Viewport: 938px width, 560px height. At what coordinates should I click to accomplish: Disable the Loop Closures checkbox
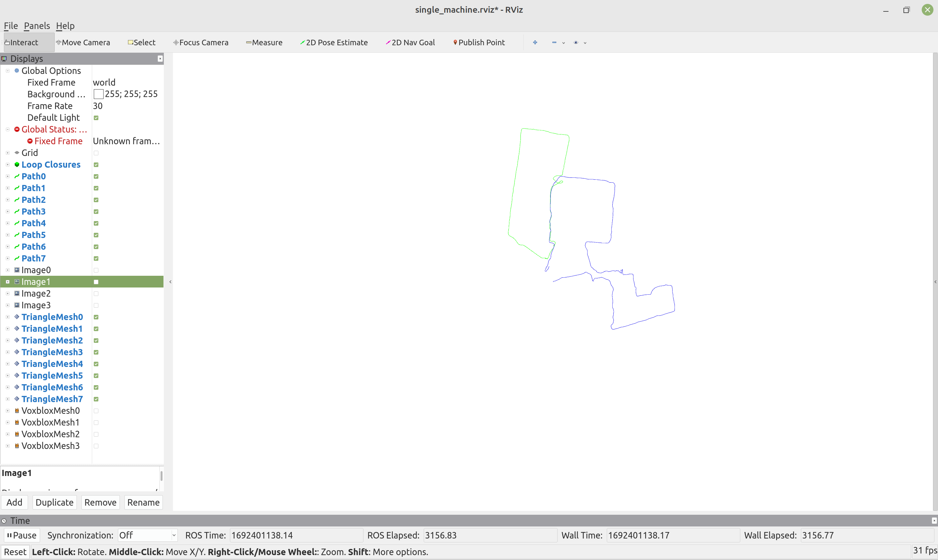pos(96,164)
